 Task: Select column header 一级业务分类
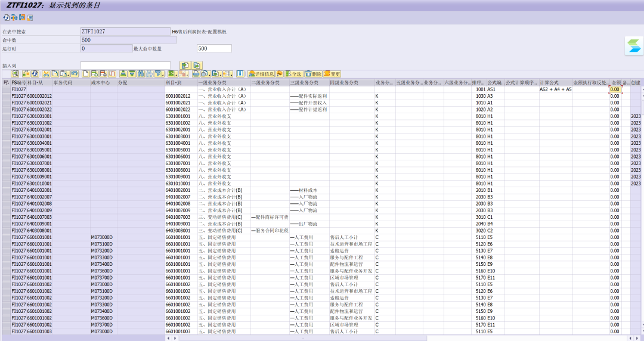[x=224, y=83]
